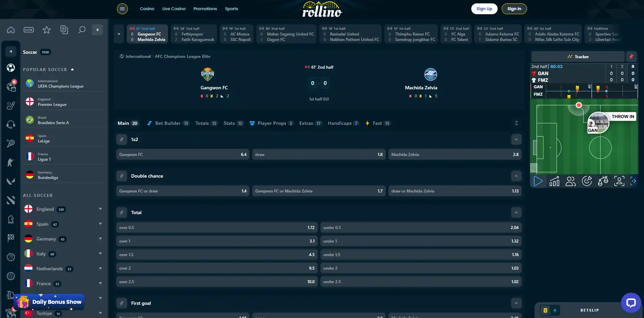Open the search magnifier icon
644x318 pixels.
(x=82, y=30)
